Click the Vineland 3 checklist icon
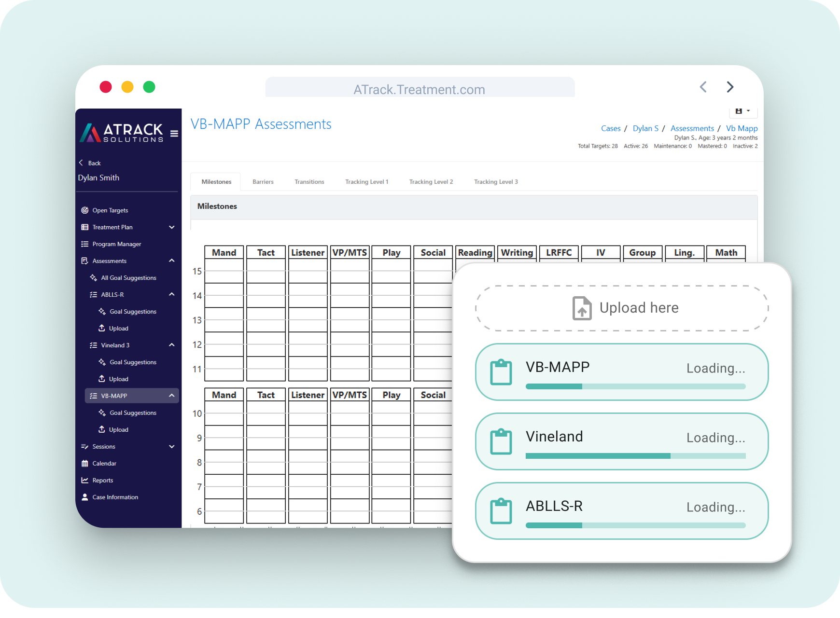 93,345
